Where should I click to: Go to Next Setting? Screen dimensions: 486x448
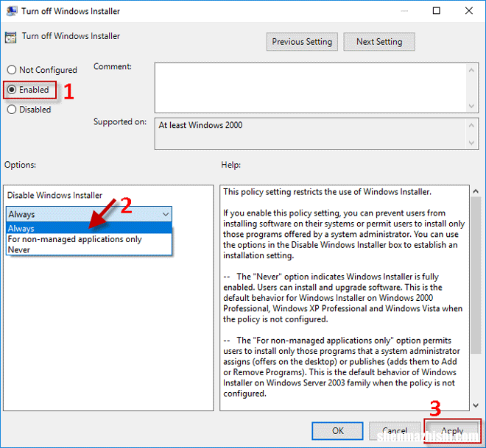[x=379, y=42]
